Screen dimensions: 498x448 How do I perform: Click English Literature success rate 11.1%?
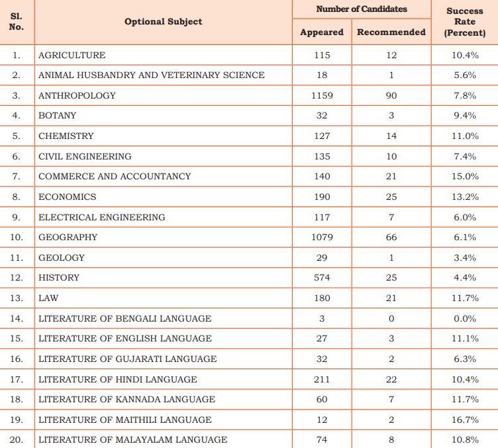(x=465, y=338)
